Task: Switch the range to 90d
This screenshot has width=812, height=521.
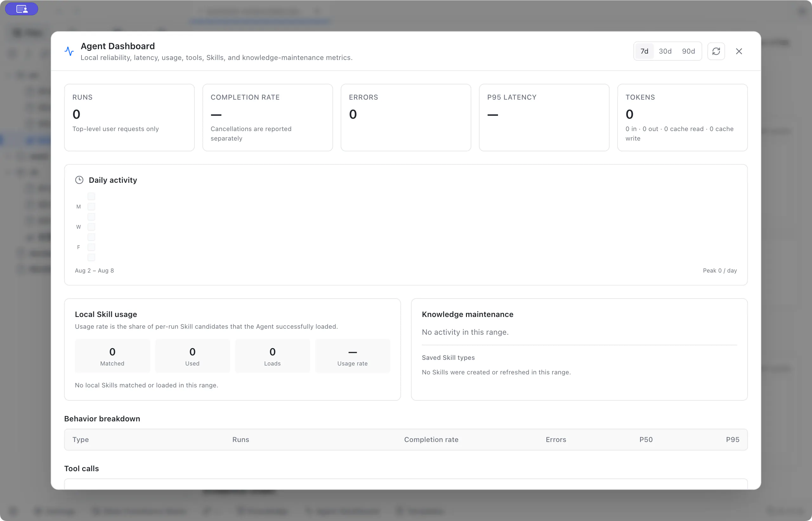Action: pos(688,51)
